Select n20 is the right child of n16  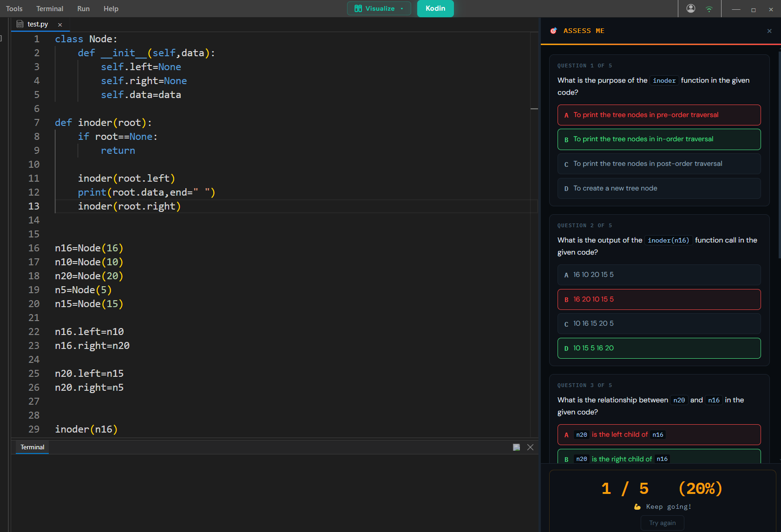click(x=659, y=456)
